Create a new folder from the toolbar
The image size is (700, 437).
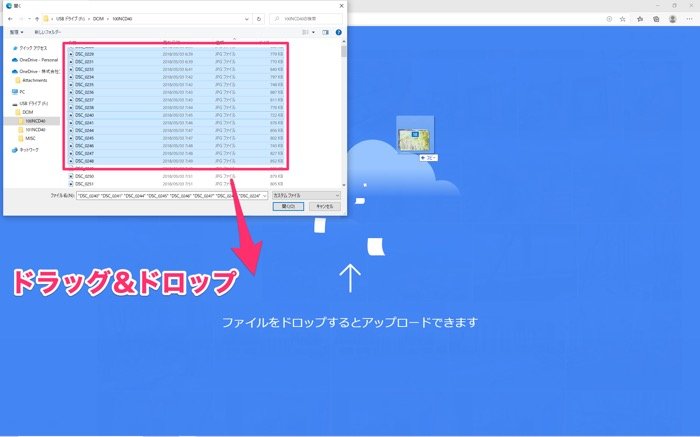(48, 32)
